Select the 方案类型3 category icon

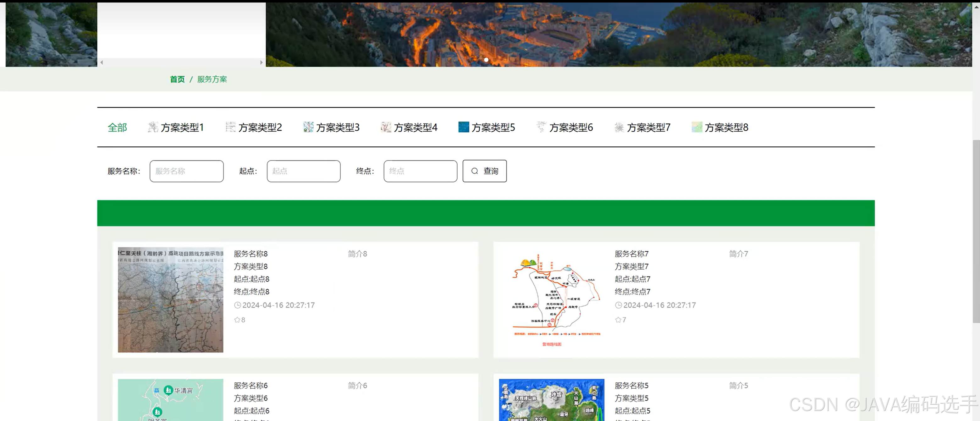tap(308, 128)
